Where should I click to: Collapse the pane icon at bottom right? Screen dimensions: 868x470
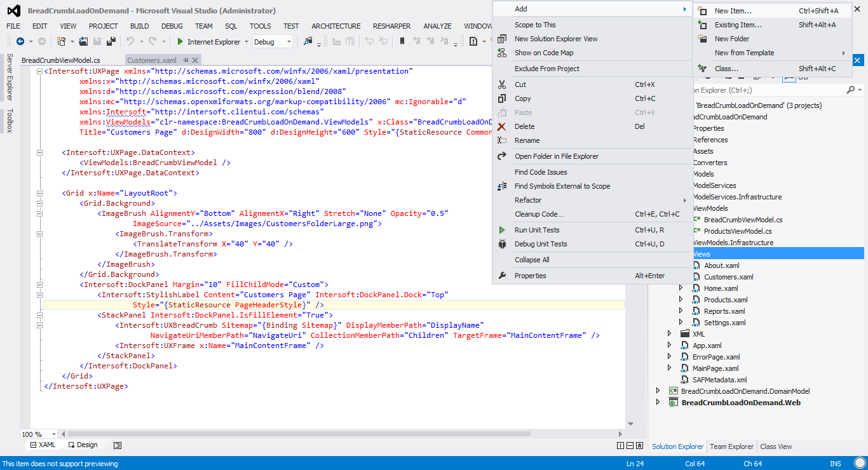(639, 446)
